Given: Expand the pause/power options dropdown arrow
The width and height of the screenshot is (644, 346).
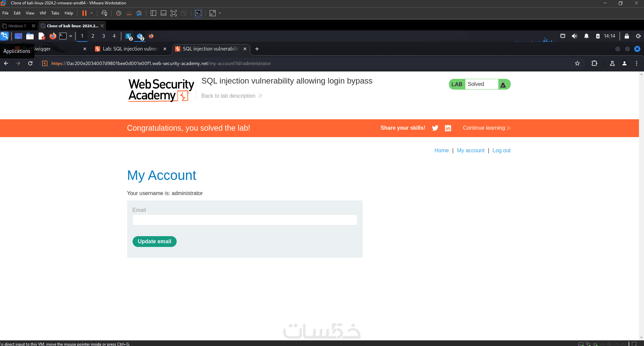Looking at the screenshot, I should coord(92,13).
